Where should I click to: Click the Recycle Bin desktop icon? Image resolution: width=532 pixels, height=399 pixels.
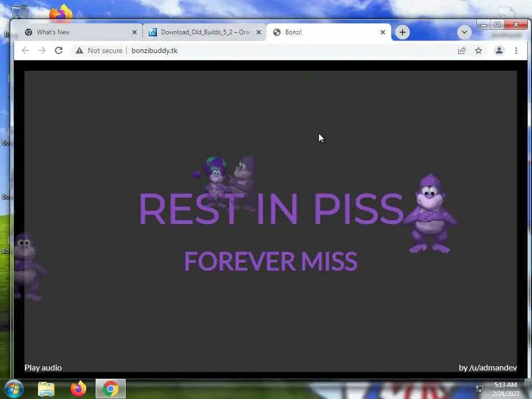[x=20, y=12]
